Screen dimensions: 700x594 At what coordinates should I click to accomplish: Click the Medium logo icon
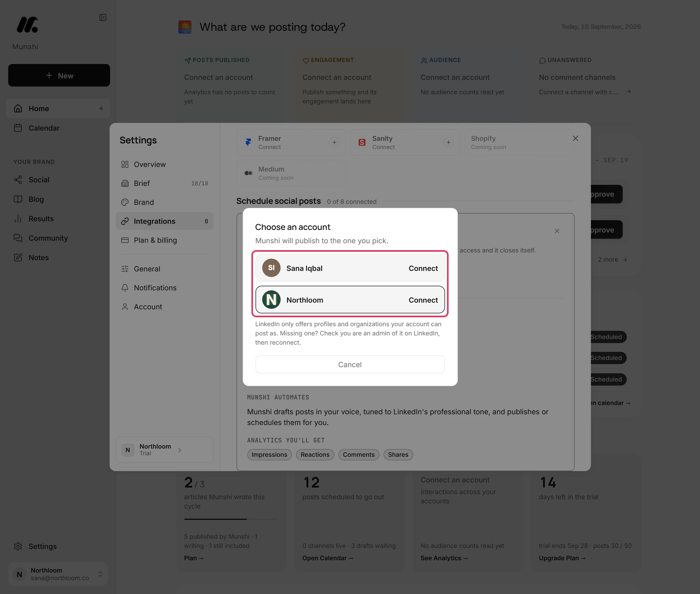(249, 173)
